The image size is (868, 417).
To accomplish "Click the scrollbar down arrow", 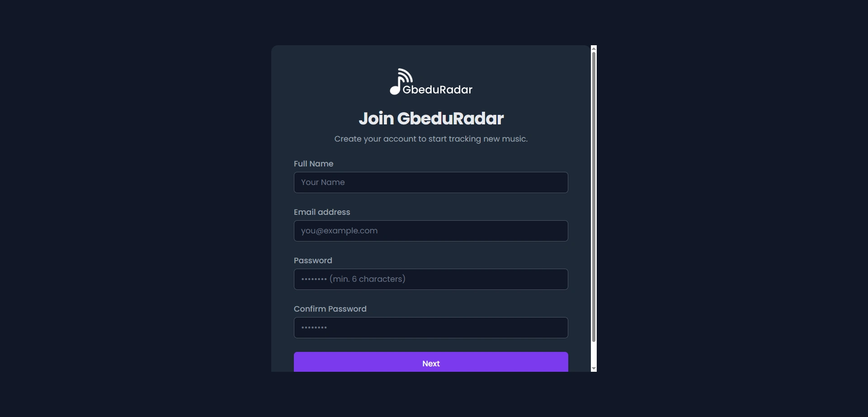I will coord(594,369).
